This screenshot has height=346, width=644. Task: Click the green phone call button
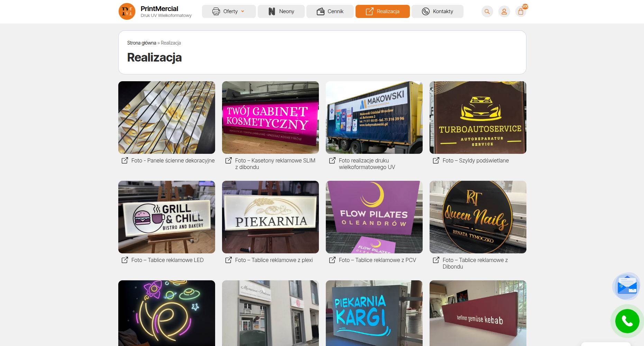tap(627, 321)
